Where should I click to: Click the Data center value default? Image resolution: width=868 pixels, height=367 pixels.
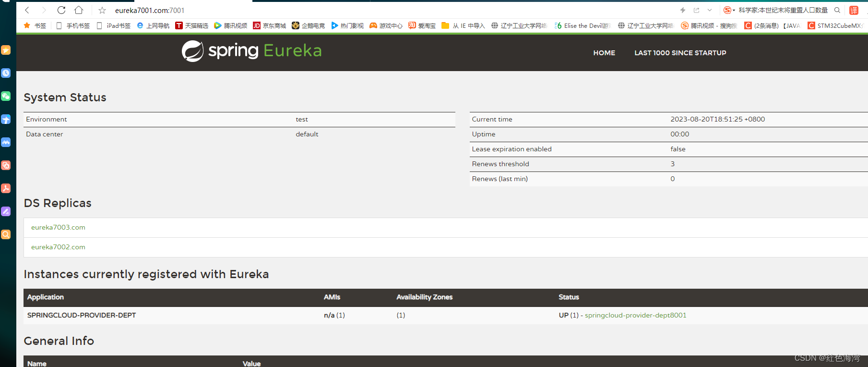coord(307,134)
